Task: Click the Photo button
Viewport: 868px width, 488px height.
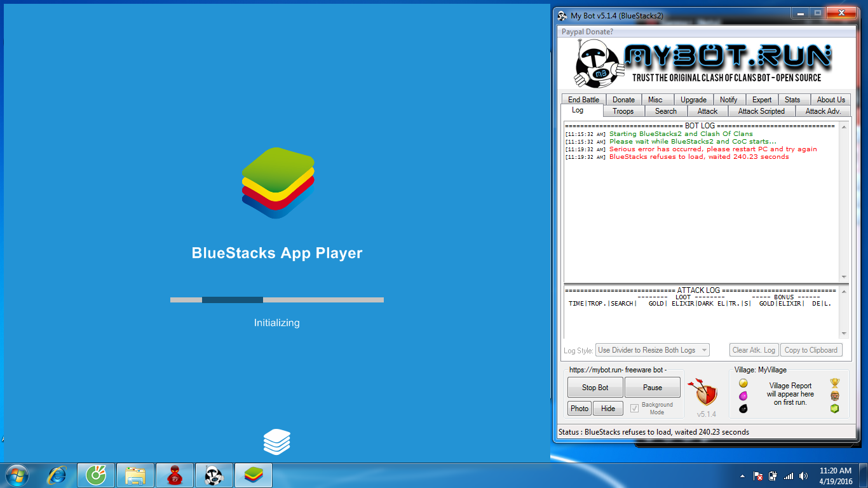Action: (x=580, y=409)
